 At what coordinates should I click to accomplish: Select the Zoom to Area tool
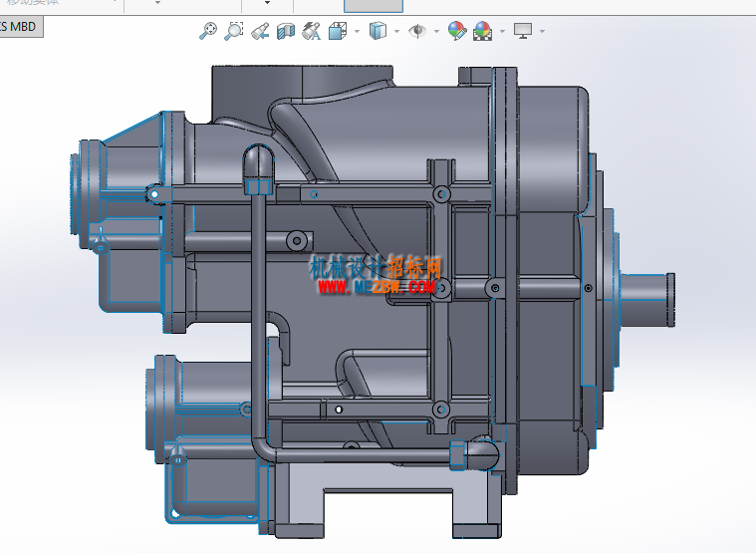[234, 31]
